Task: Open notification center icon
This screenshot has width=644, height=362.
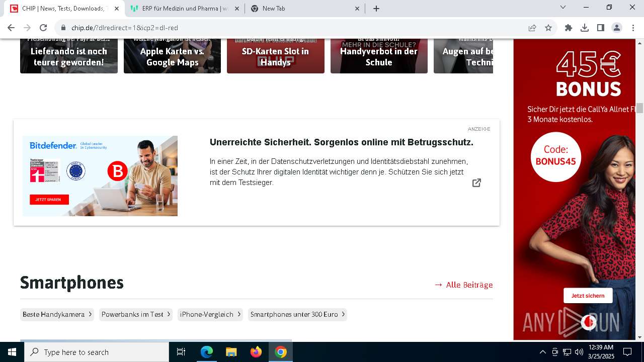Action: [x=627, y=352]
